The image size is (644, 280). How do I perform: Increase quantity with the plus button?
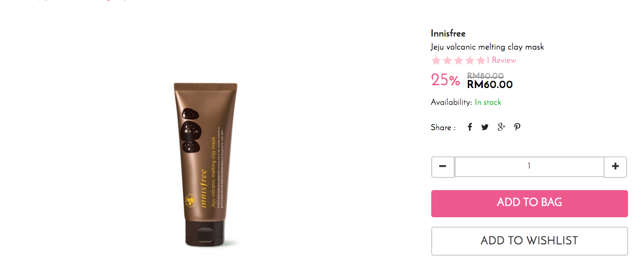(x=615, y=167)
